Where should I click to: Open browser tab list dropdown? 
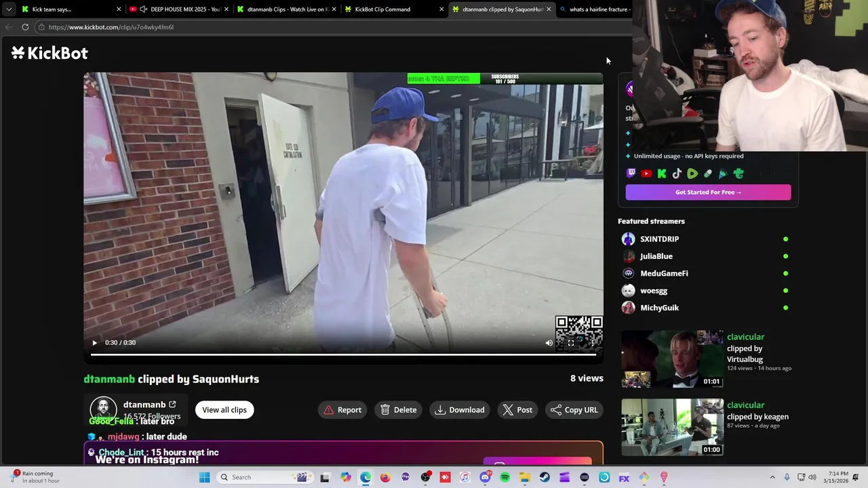[x=8, y=9]
